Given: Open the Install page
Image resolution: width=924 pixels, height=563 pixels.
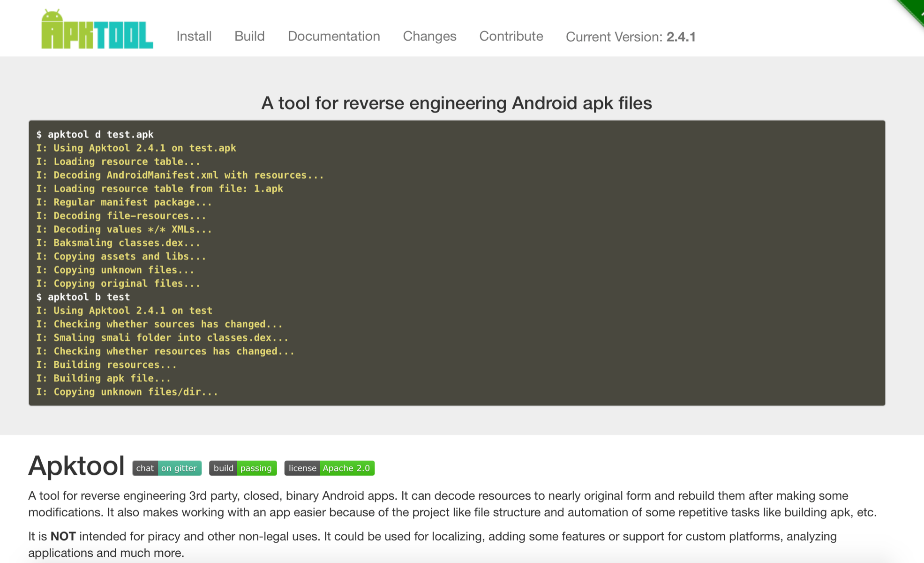Looking at the screenshot, I should click(x=194, y=36).
